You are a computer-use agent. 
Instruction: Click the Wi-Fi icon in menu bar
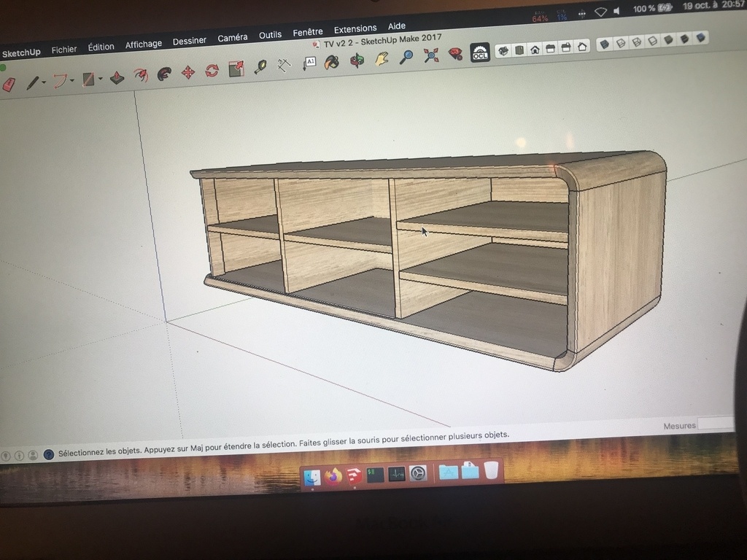click(601, 12)
